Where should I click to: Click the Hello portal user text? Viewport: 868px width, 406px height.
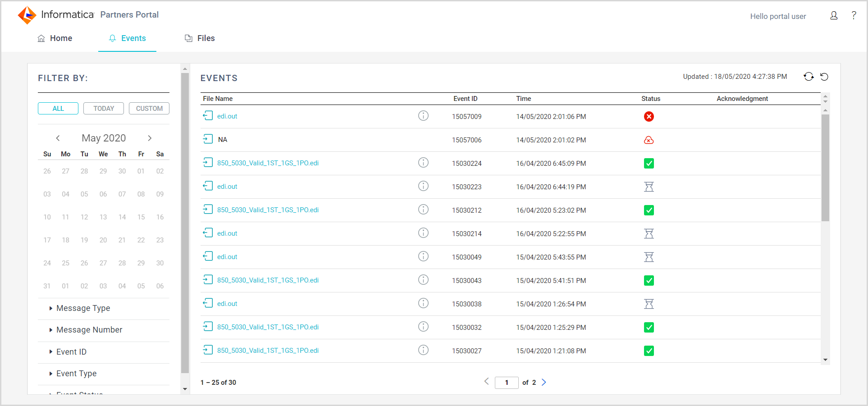coord(778,16)
